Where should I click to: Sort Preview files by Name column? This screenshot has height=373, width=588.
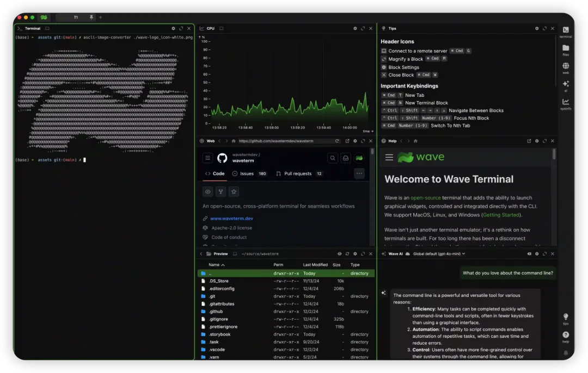(x=216, y=265)
